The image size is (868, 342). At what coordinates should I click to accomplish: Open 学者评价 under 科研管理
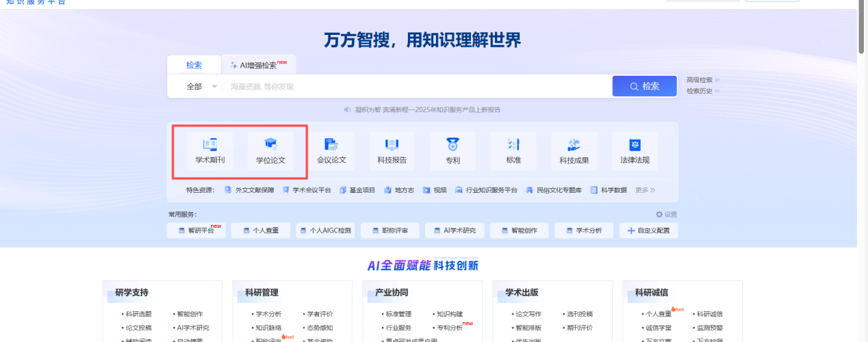tap(320, 314)
